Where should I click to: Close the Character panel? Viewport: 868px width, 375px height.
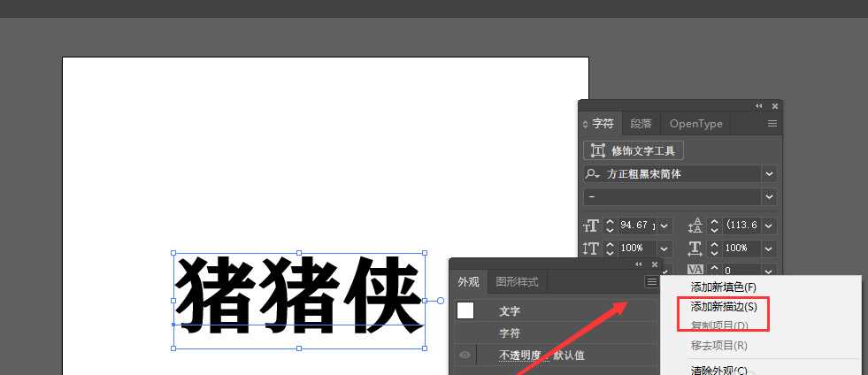pos(774,106)
